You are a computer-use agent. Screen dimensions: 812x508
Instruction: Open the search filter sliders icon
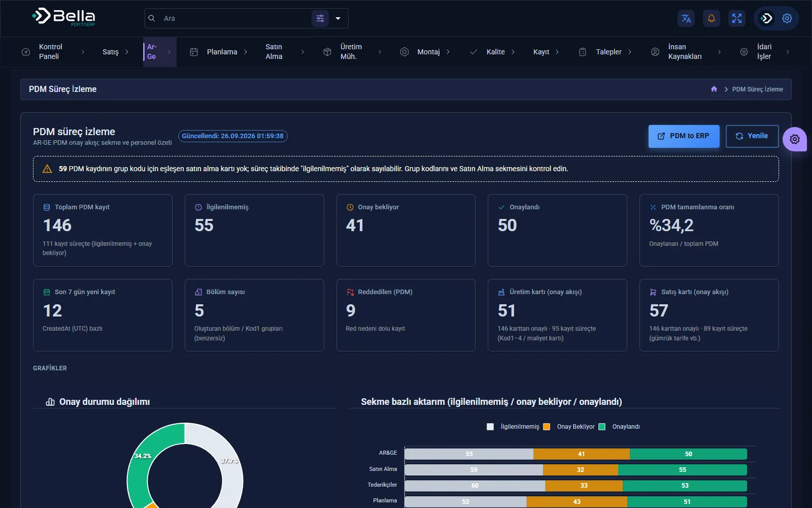tap(320, 18)
